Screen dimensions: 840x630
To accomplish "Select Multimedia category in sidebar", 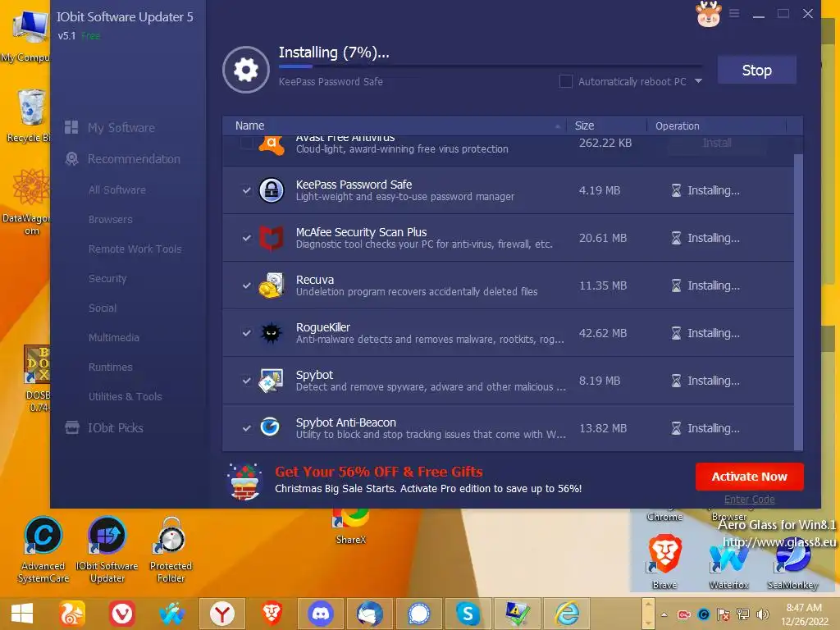I will pyautogui.click(x=113, y=337).
